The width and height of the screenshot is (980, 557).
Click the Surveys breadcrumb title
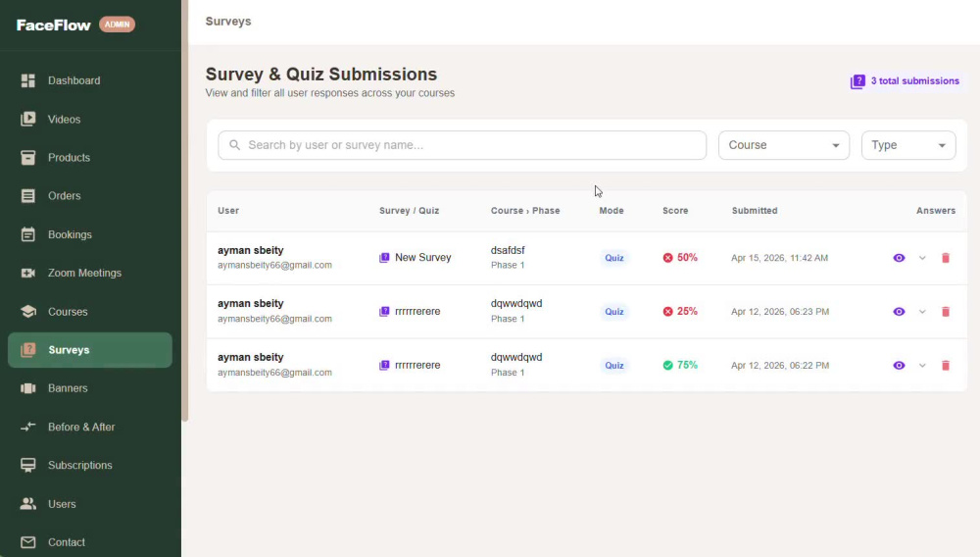tap(228, 22)
